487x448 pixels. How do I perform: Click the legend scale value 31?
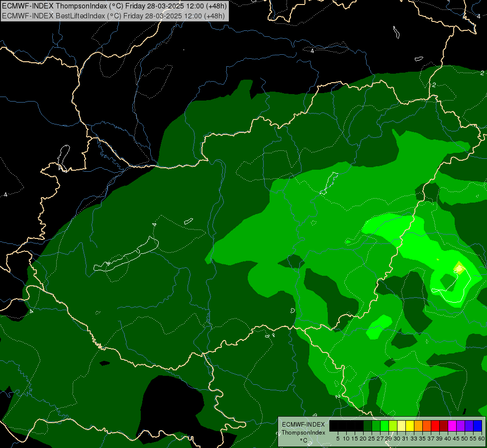pos(405,439)
